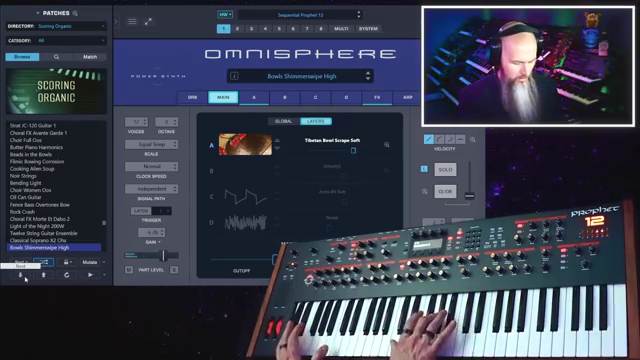Zoom the glide settings magnifier
This screenshot has height=360, width=640.
tap(424, 191)
